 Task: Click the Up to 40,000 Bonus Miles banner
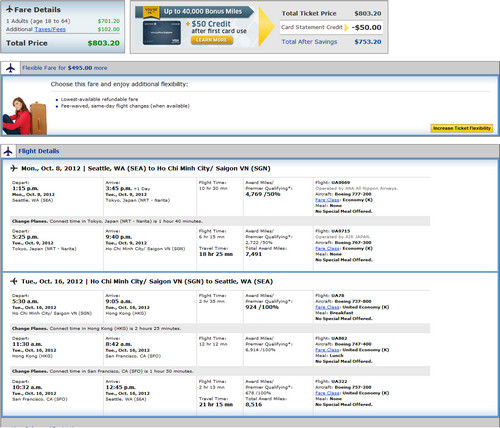(x=195, y=12)
